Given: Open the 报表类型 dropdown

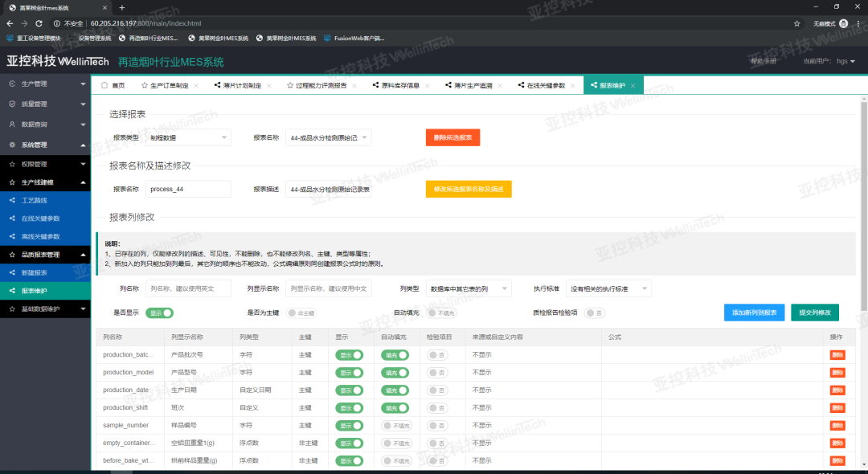Looking at the screenshot, I should 188,137.
